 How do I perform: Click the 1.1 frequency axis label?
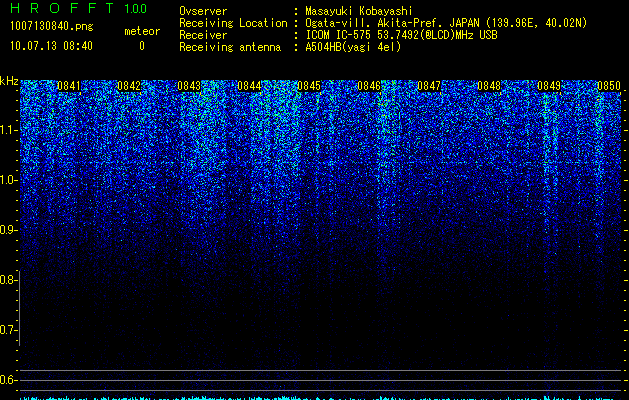tap(9, 130)
